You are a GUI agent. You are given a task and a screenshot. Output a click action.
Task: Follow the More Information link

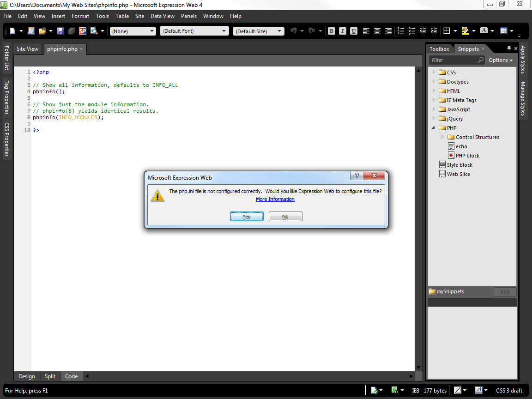click(275, 199)
